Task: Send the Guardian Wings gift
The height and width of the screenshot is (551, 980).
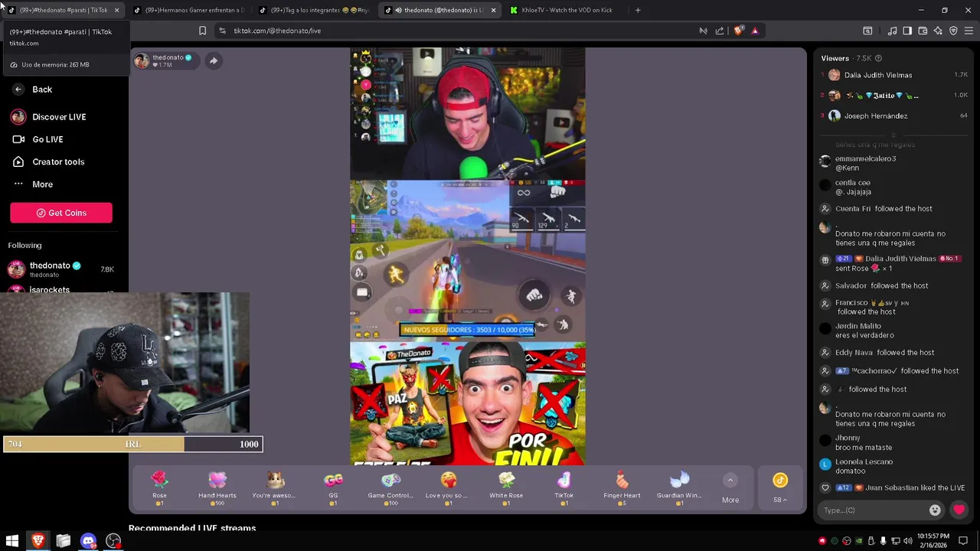Action: [x=679, y=487]
